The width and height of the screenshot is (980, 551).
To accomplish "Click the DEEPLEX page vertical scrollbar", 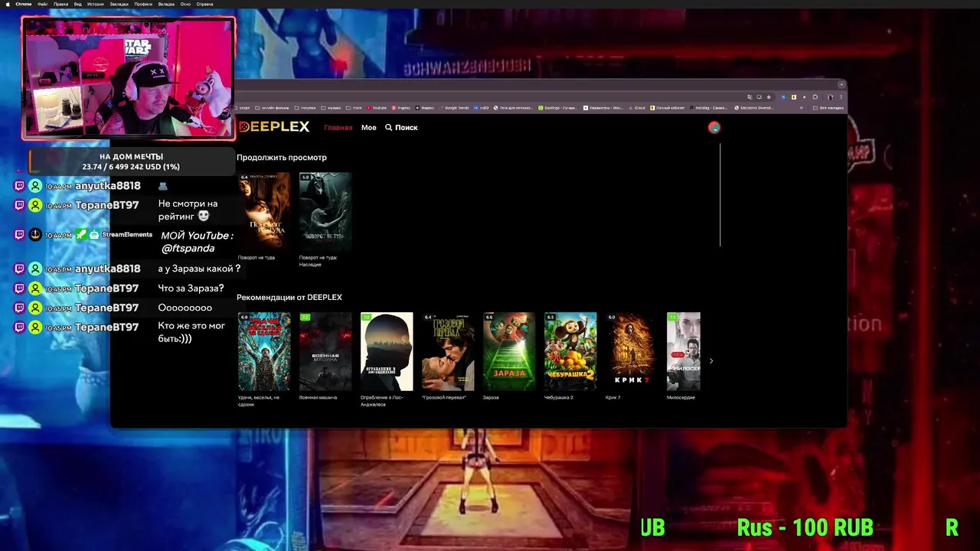I will point(720,195).
